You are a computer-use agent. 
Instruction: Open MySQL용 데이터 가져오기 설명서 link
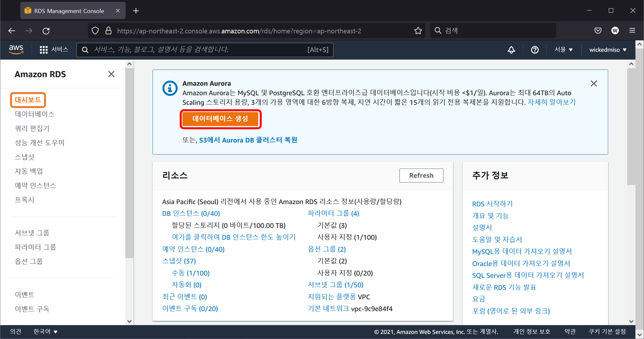point(522,251)
